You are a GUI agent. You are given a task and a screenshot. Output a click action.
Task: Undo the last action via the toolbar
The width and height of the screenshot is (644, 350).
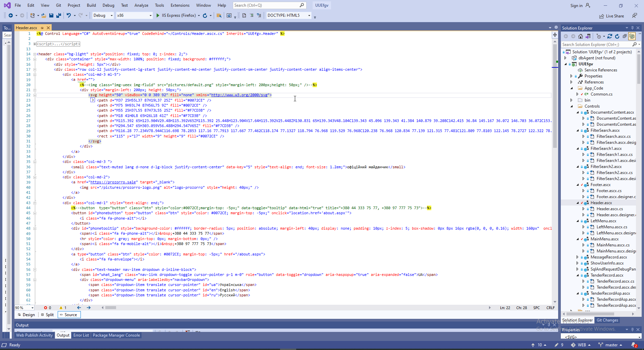[x=69, y=15]
